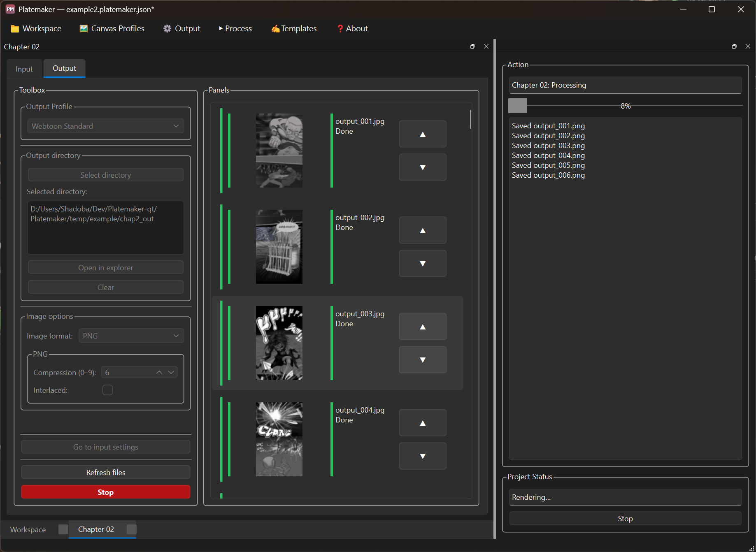Screen dimensions: 756x552
Task: Open the Canvas Profiles menu
Action: coord(112,28)
